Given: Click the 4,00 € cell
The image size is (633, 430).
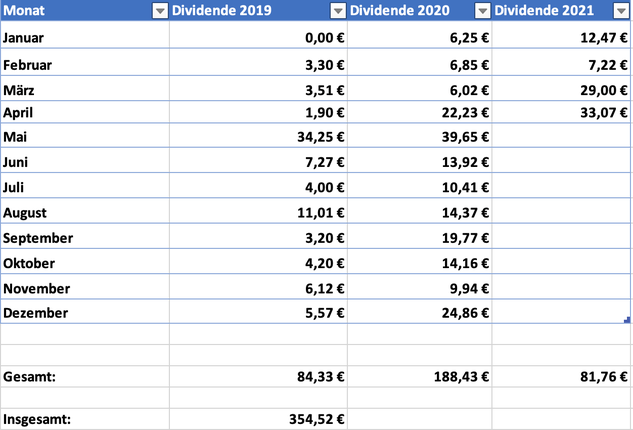Looking at the screenshot, I should 258,185.
